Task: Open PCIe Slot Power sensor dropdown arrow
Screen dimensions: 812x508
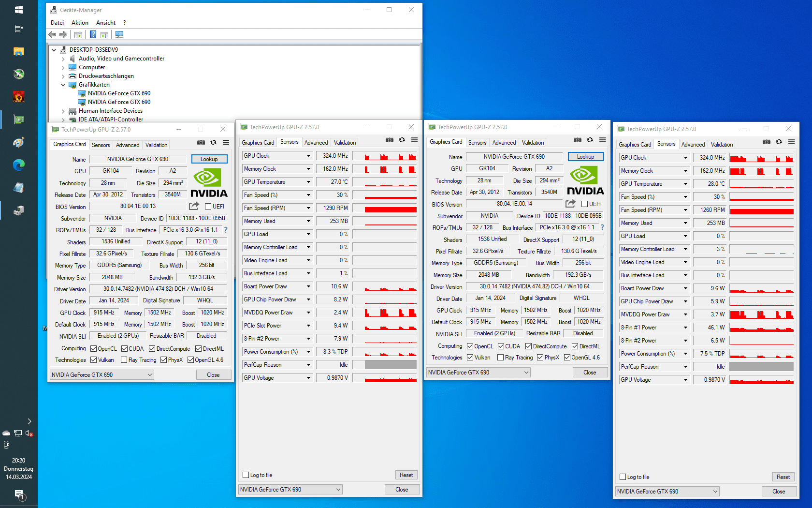Action: click(308, 326)
